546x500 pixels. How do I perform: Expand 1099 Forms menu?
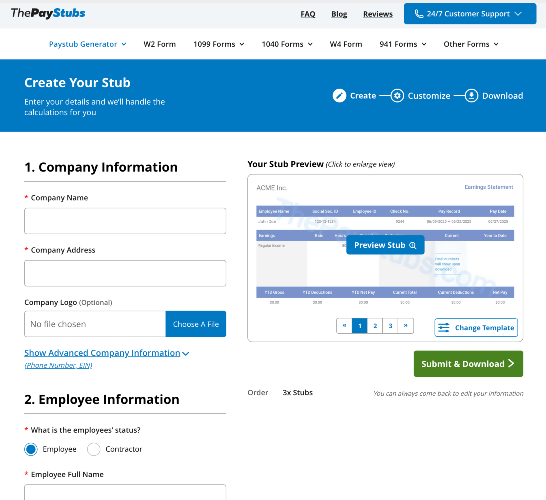[219, 44]
